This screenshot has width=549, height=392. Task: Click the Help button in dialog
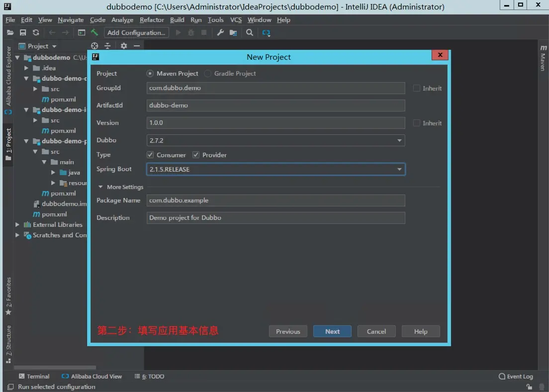pyautogui.click(x=421, y=331)
